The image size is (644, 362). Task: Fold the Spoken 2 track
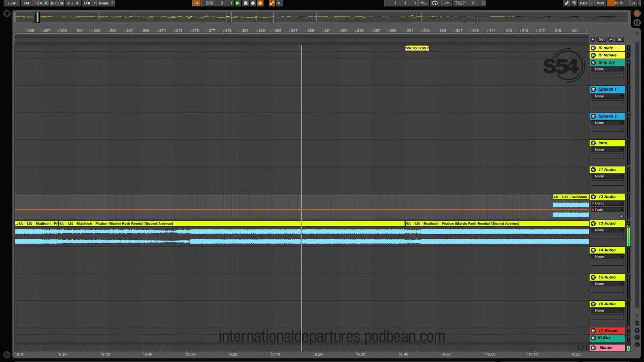click(593, 116)
